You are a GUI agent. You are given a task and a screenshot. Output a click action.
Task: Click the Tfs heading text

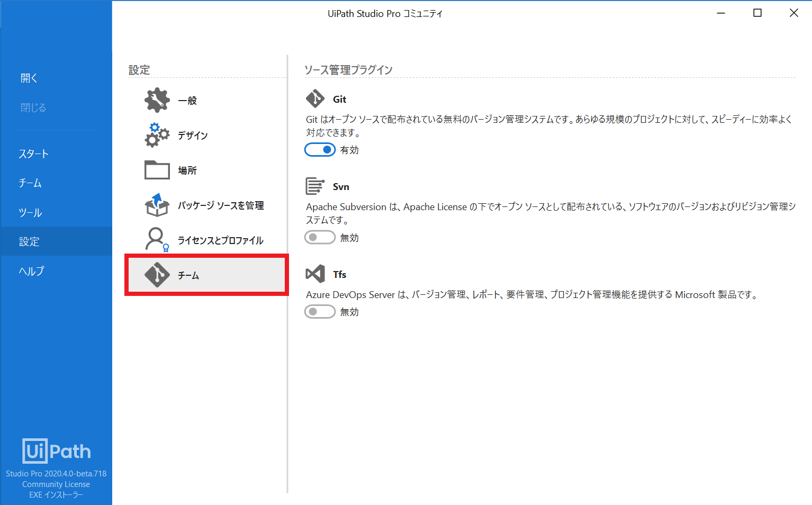pyautogui.click(x=339, y=274)
